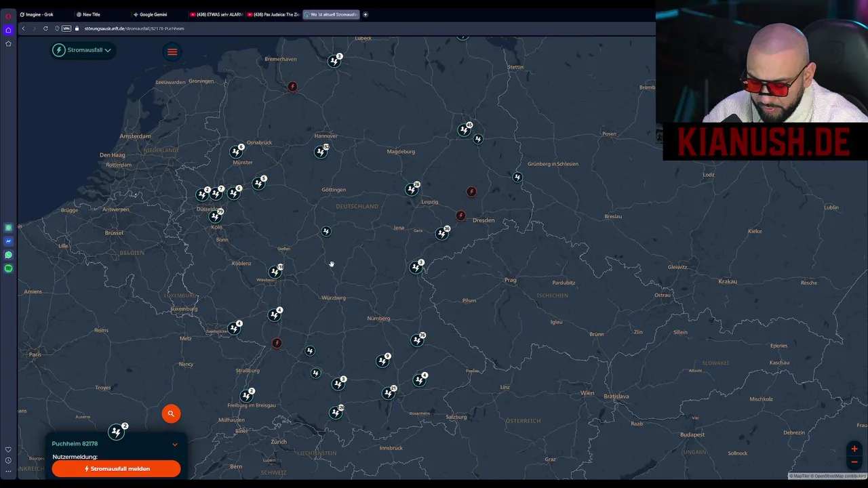Click red outage marker above Straßburg
Screen dimensions: 868x488
point(277,343)
